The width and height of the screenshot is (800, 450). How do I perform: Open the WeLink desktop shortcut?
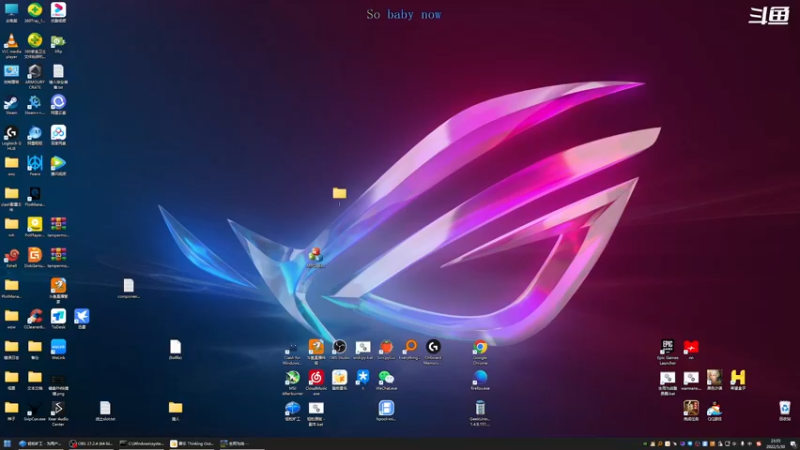(x=58, y=349)
